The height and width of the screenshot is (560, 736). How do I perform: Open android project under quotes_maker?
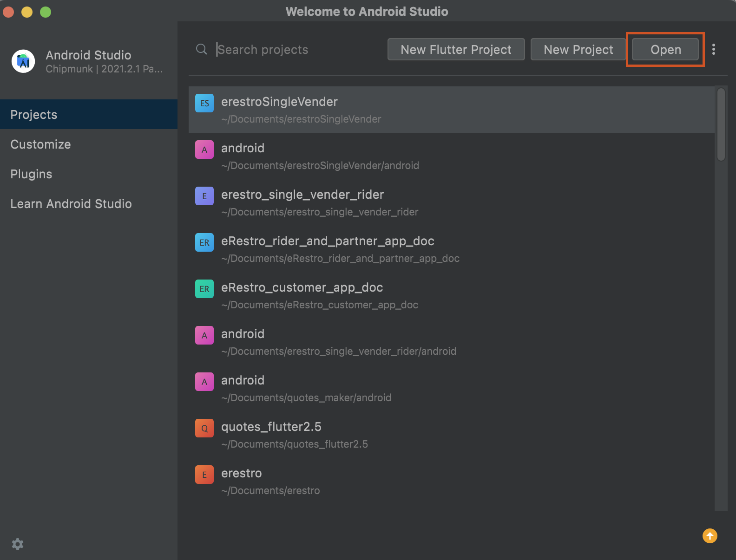tap(452, 388)
